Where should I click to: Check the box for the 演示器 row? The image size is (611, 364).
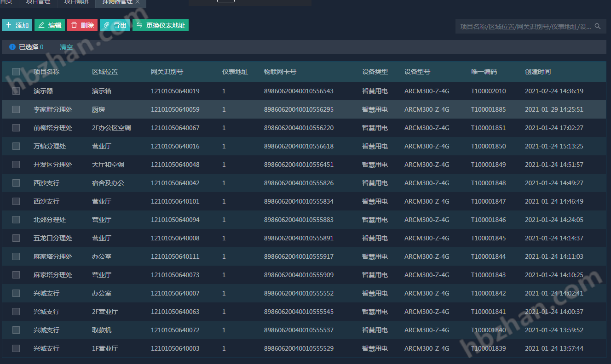(x=16, y=91)
